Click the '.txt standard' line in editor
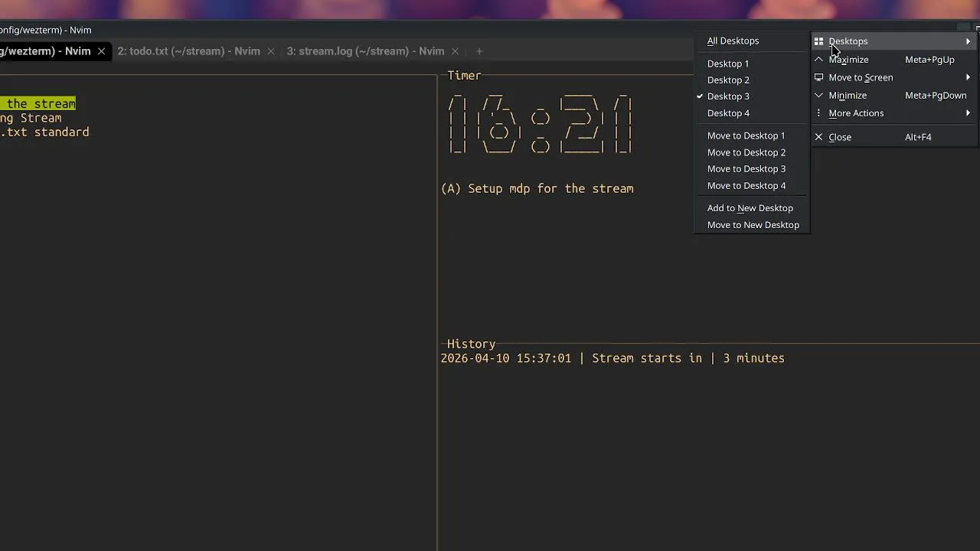980x551 pixels. 44,132
